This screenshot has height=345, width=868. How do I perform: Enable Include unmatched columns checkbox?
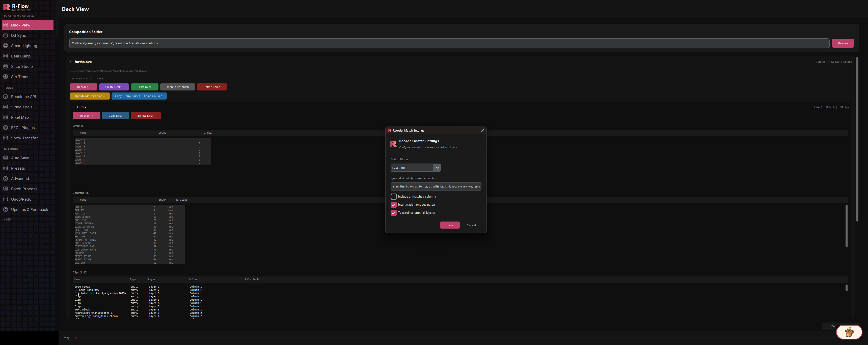coord(393,197)
